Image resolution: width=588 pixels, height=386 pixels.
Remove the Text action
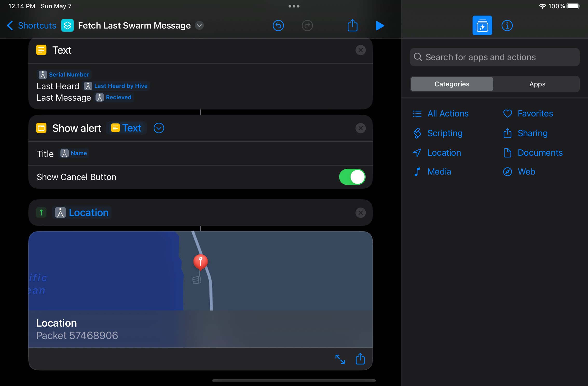(x=360, y=50)
